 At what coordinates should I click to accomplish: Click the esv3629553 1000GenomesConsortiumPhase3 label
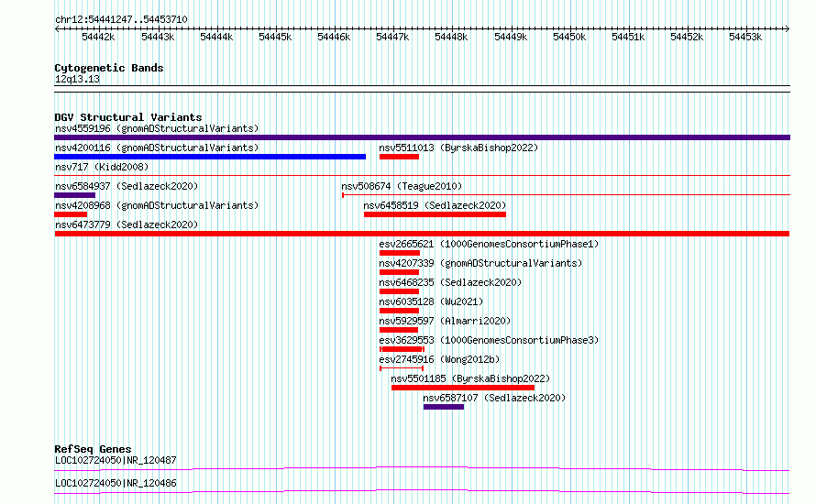point(490,340)
